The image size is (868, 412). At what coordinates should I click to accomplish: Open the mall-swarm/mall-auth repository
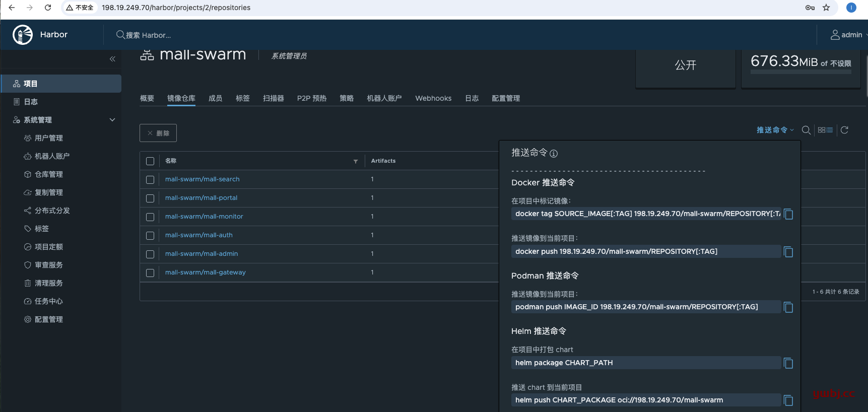click(199, 235)
